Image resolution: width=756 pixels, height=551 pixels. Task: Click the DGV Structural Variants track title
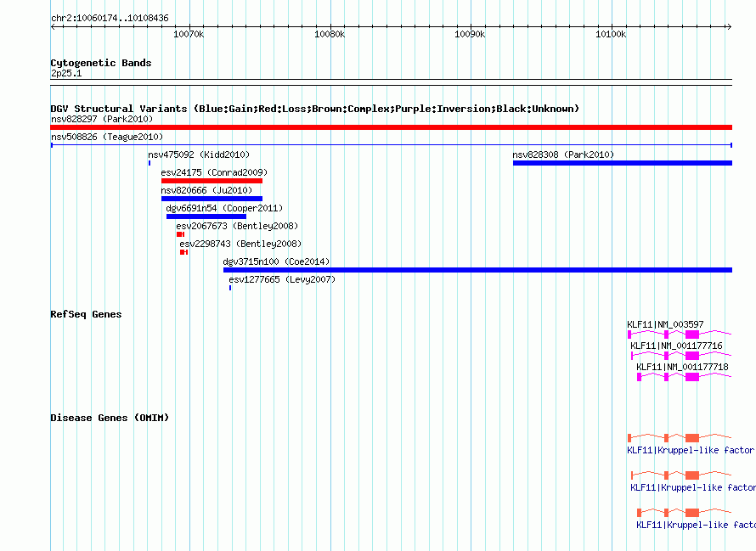315,109
